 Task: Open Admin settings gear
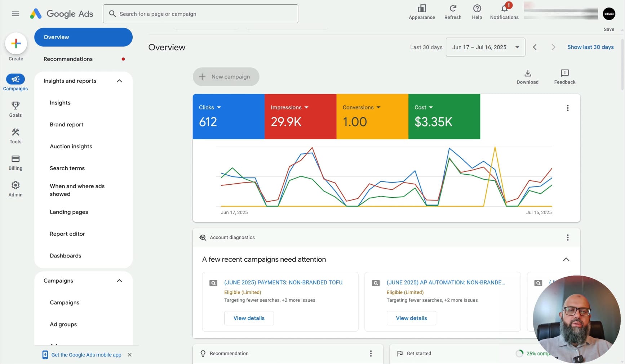tap(15, 189)
